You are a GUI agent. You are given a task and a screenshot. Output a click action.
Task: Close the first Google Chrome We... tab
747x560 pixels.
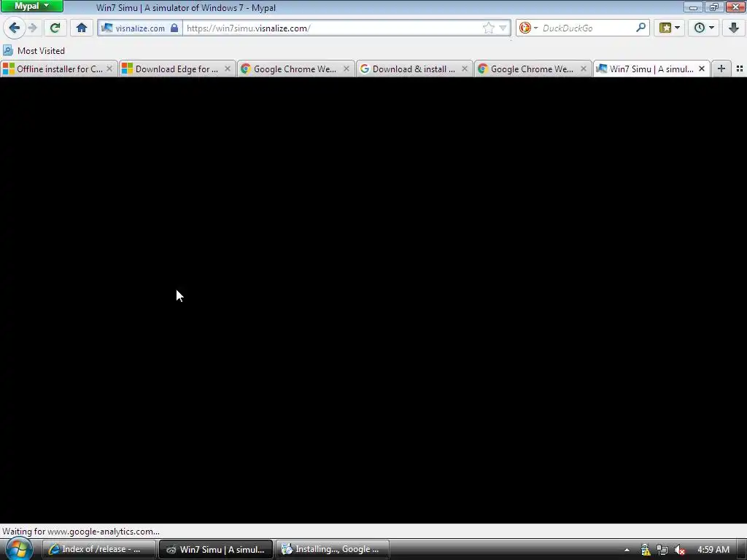coord(346,69)
